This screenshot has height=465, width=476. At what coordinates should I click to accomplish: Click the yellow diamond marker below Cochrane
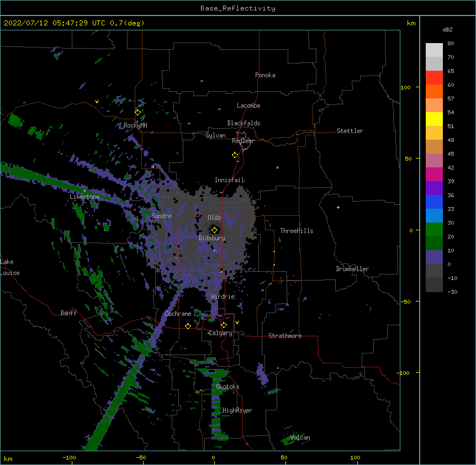188,326
